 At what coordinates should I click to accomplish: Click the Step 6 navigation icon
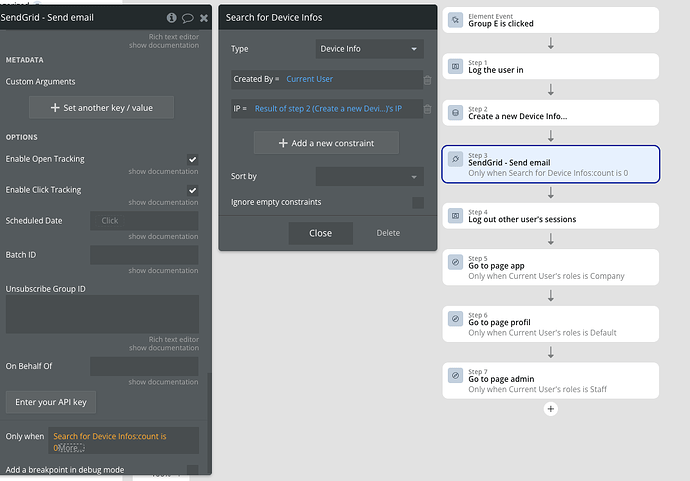(x=455, y=319)
